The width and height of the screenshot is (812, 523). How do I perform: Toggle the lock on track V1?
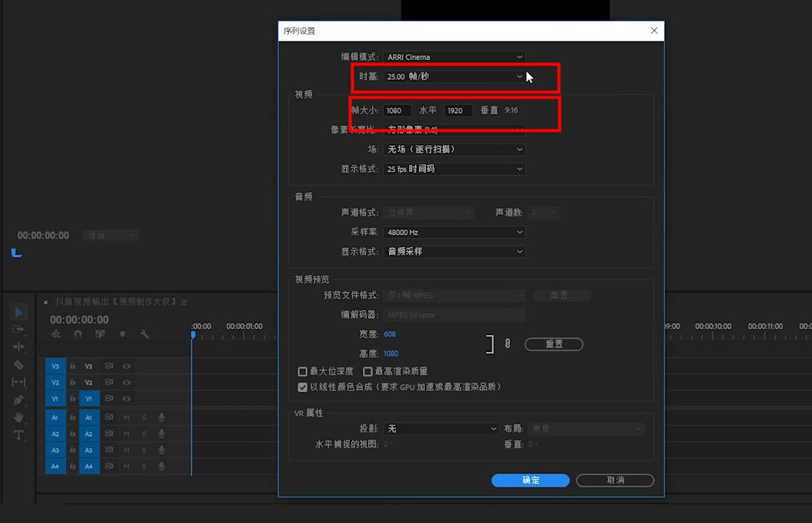tap(72, 398)
